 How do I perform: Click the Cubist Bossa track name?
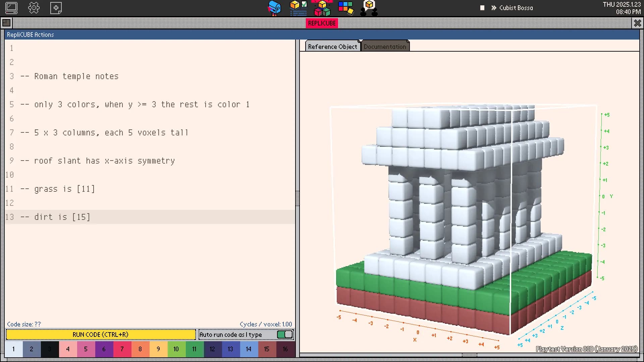coord(516,8)
